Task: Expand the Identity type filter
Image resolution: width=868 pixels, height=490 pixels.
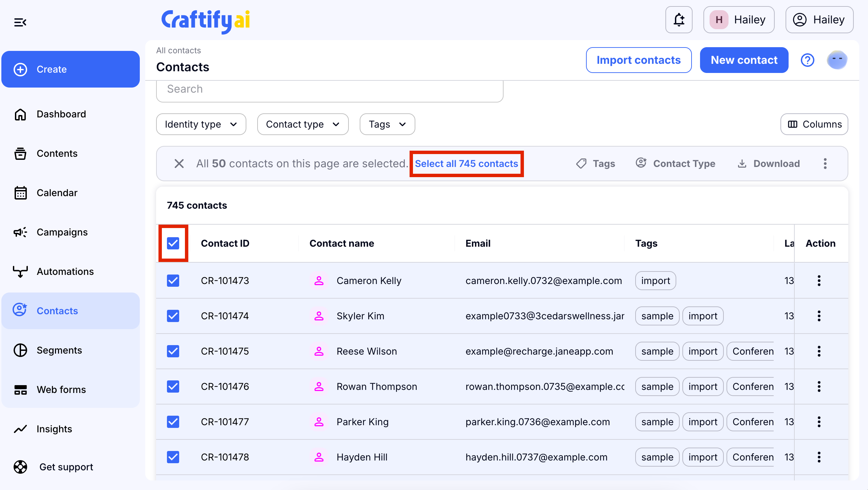Action: click(201, 124)
